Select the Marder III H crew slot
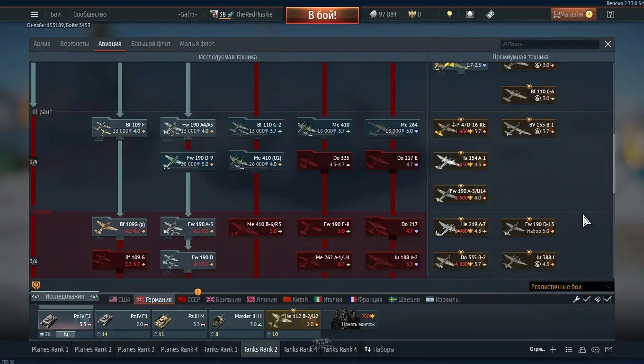 [236, 319]
